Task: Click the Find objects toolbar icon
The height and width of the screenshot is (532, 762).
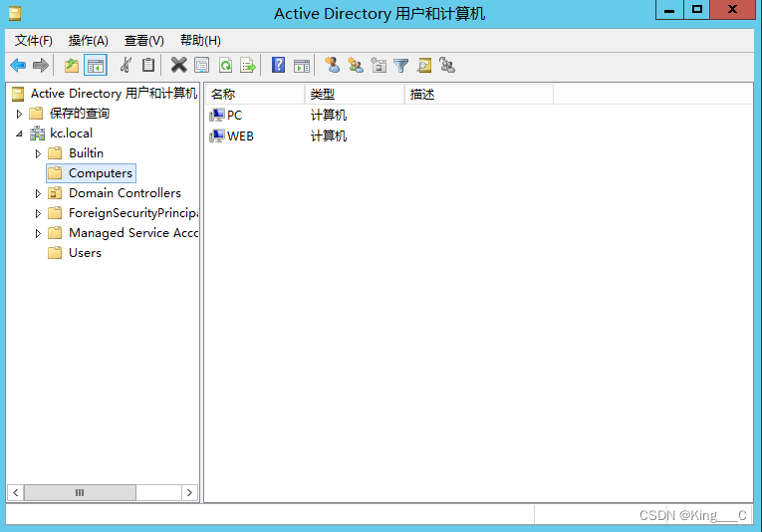Action: pos(424,65)
